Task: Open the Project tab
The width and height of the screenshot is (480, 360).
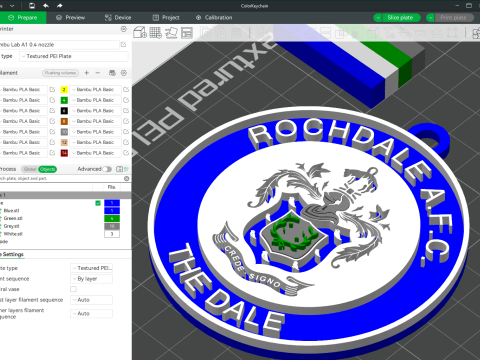Action: tap(166, 18)
